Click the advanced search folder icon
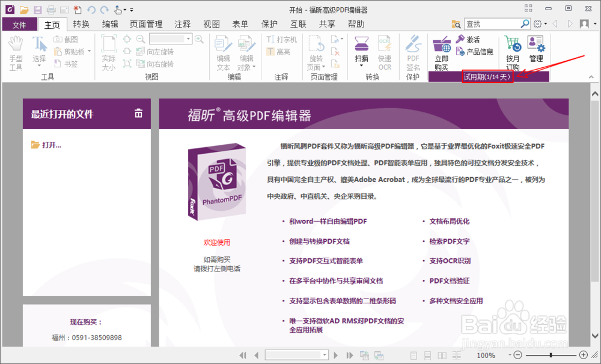The image size is (601, 364). (x=456, y=24)
